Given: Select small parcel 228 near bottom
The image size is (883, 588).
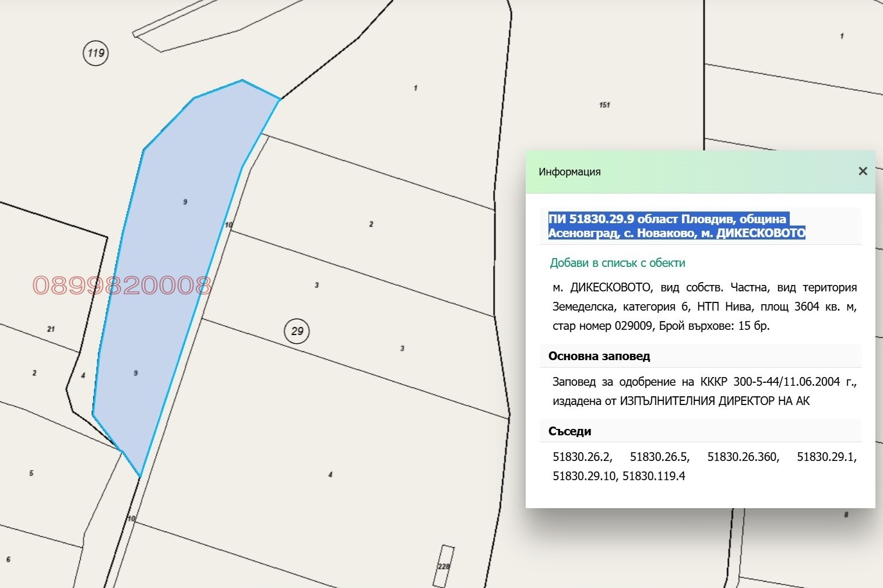Looking at the screenshot, I should pyautogui.click(x=444, y=565).
